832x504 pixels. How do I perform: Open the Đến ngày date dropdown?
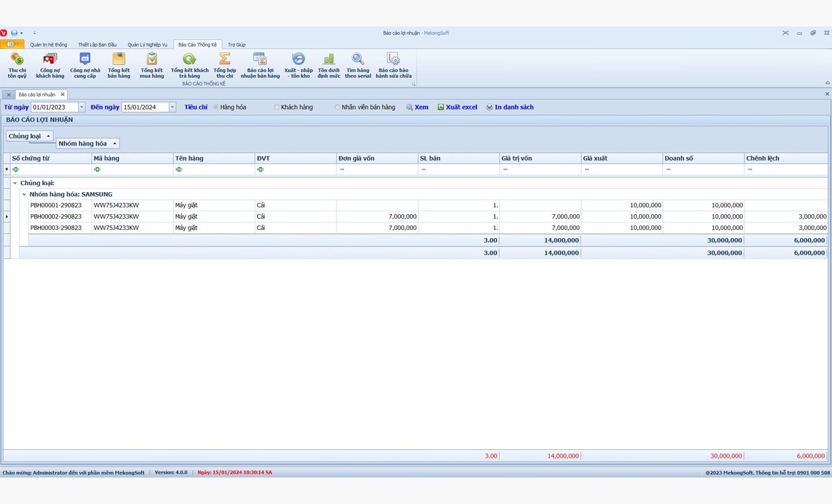172,107
